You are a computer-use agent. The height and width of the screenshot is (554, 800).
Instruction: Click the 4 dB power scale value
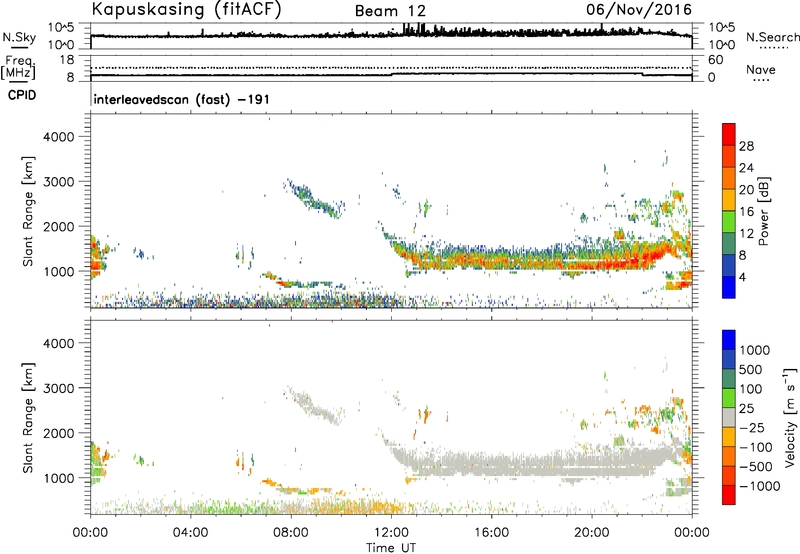click(743, 277)
